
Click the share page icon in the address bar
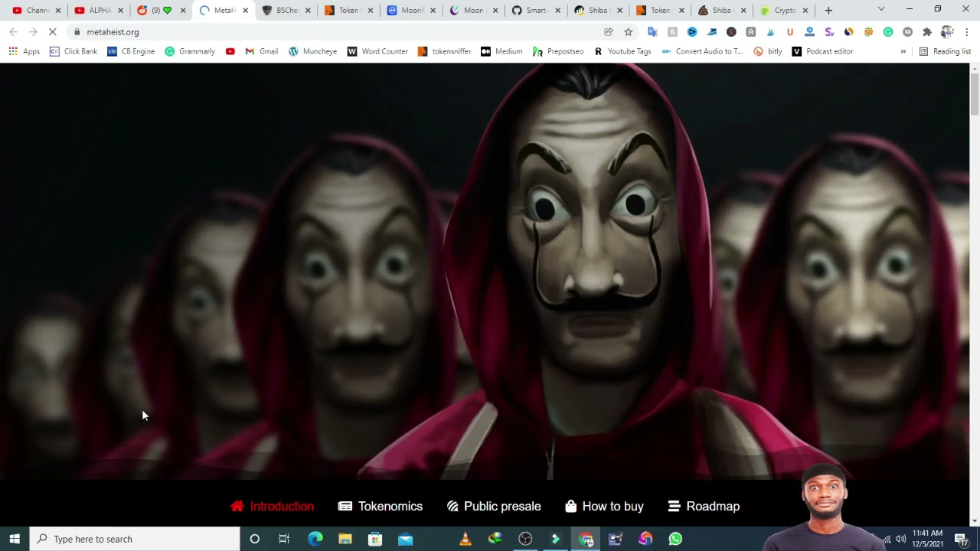point(609,32)
